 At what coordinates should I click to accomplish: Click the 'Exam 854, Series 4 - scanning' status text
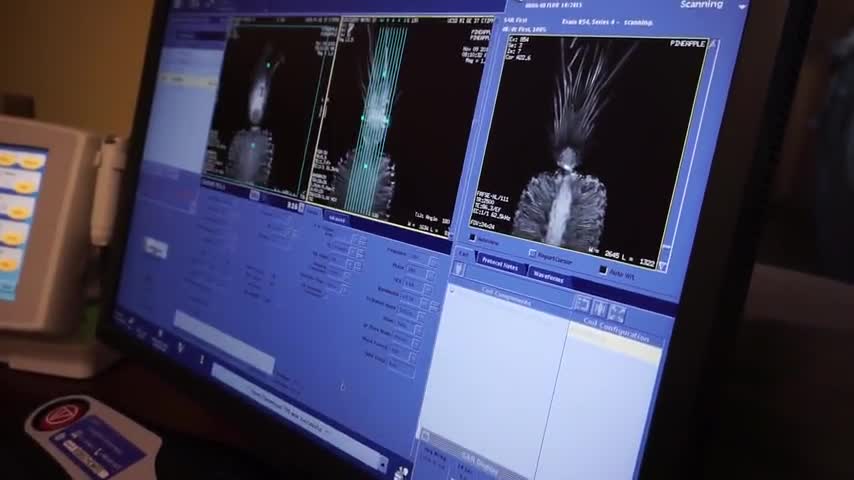(x=607, y=23)
